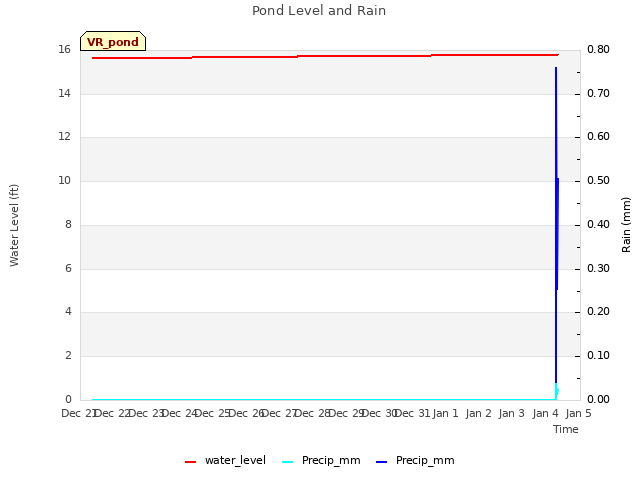Click the Rain (mm) axis title
The height and width of the screenshot is (480, 640).
point(626,225)
